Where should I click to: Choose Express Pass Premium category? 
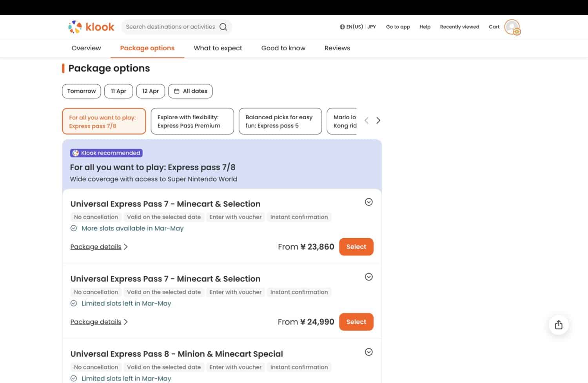[192, 121]
